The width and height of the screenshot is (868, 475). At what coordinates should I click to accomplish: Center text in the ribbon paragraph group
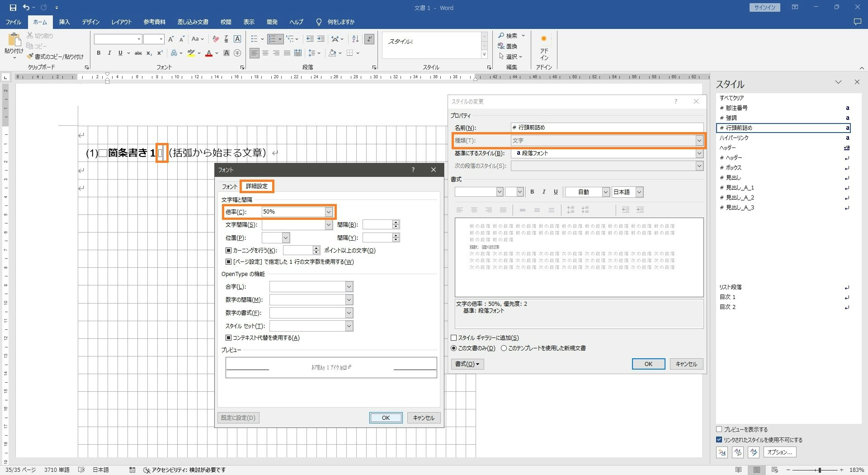pos(265,53)
